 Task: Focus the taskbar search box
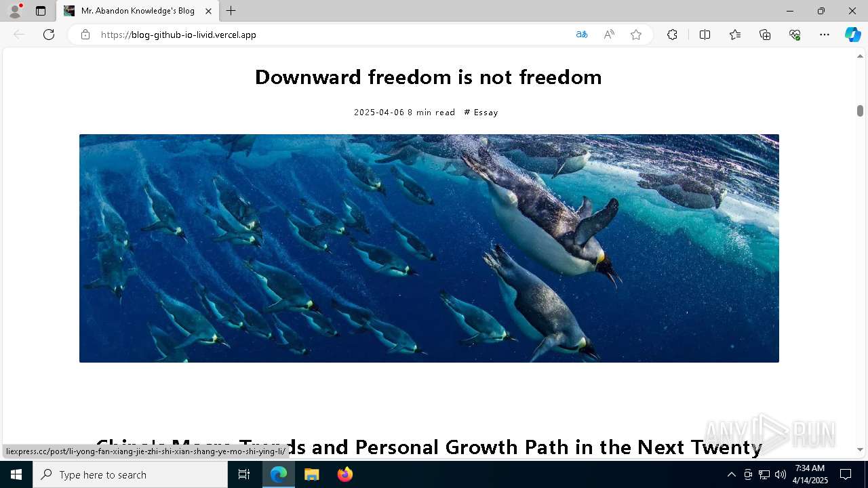(x=130, y=474)
